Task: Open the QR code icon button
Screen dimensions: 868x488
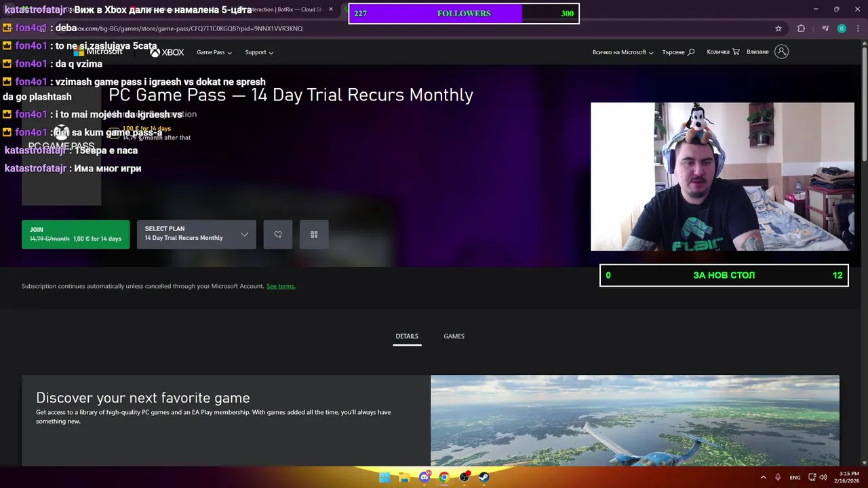Action: pyautogui.click(x=314, y=235)
